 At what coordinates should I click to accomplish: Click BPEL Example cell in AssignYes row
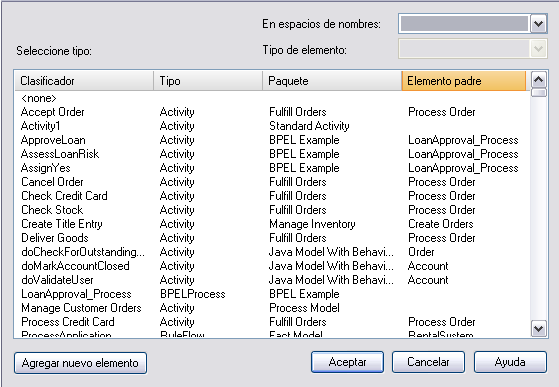304,168
